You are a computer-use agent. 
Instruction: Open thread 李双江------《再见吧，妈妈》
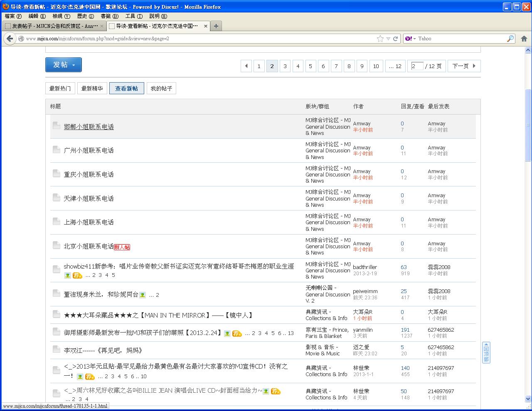(103, 350)
